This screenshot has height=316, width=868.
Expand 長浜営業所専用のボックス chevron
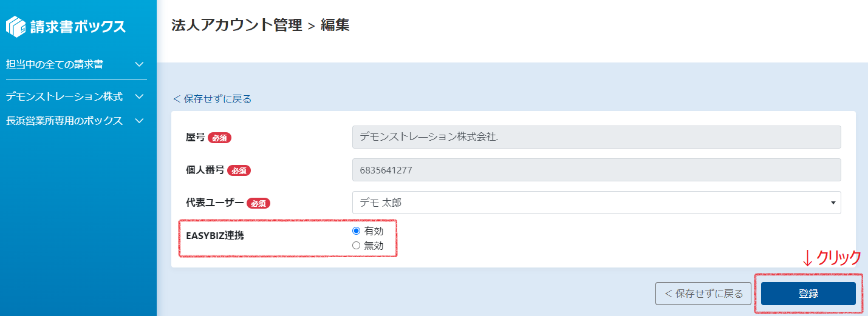click(139, 121)
